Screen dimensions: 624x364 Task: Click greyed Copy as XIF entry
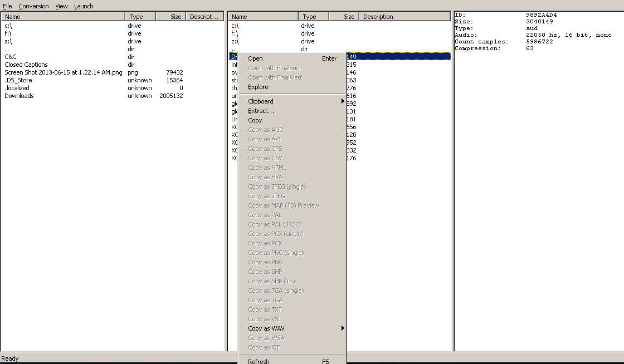pyautogui.click(x=292, y=348)
